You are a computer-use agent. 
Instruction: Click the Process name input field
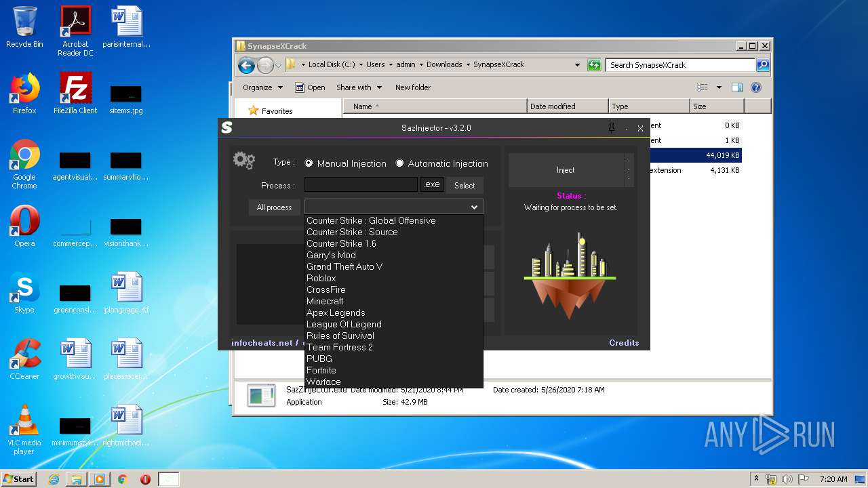[361, 184]
